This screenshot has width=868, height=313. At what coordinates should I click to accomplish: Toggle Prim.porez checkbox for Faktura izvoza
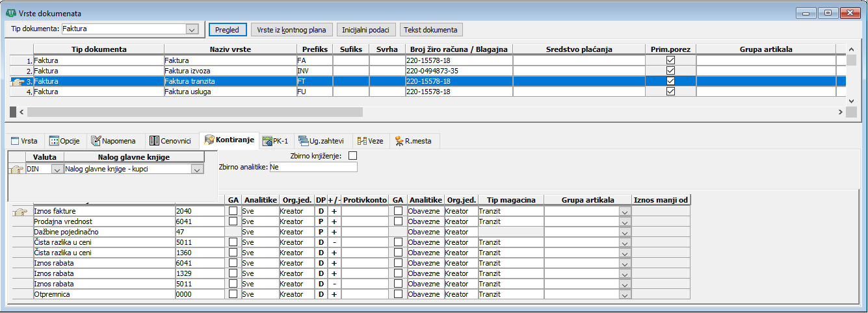670,70
